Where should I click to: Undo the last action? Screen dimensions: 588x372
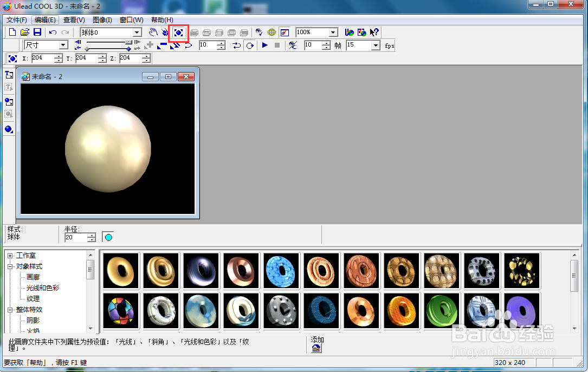point(53,32)
